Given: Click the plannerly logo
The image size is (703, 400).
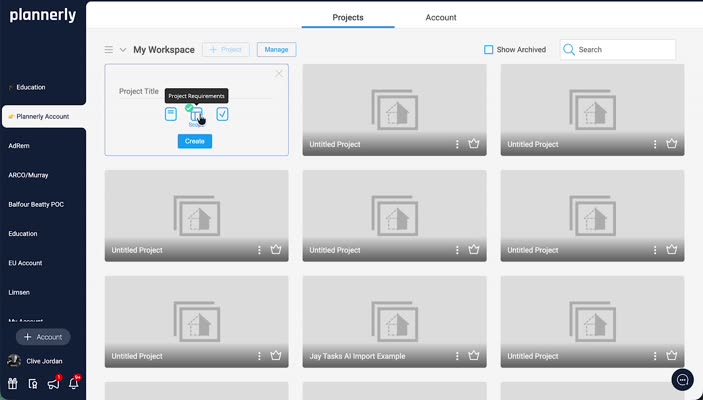Looking at the screenshot, I should tap(43, 15).
